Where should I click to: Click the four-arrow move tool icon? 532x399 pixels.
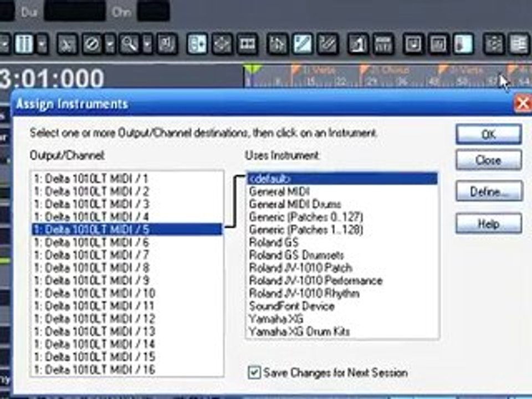222,44
